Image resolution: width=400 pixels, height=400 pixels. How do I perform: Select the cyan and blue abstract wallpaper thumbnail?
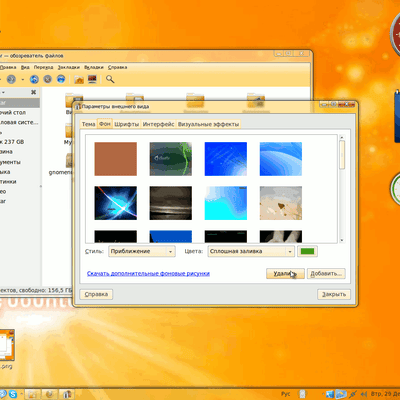pyautogui.click(x=226, y=203)
